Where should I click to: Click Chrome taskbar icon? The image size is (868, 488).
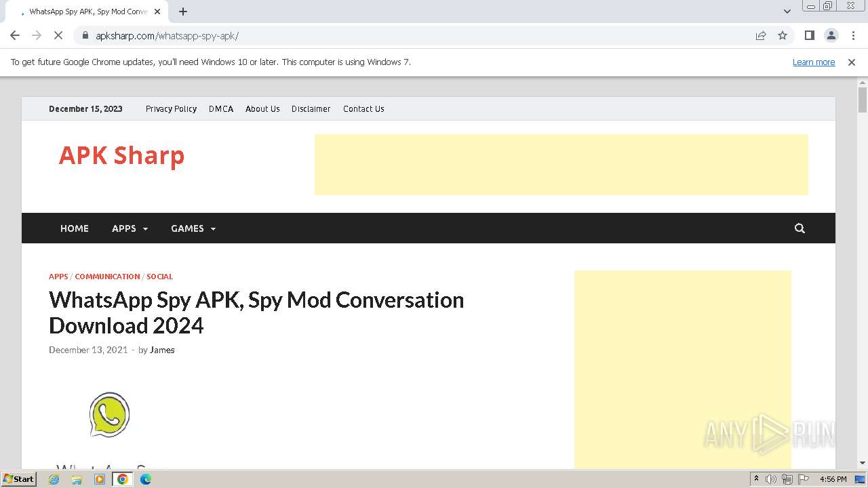point(123,479)
